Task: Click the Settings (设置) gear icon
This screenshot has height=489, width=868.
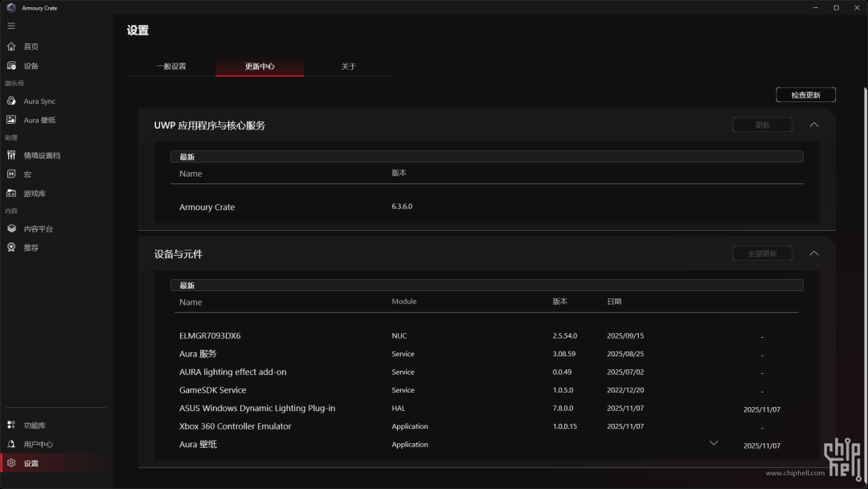Action: point(11,463)
